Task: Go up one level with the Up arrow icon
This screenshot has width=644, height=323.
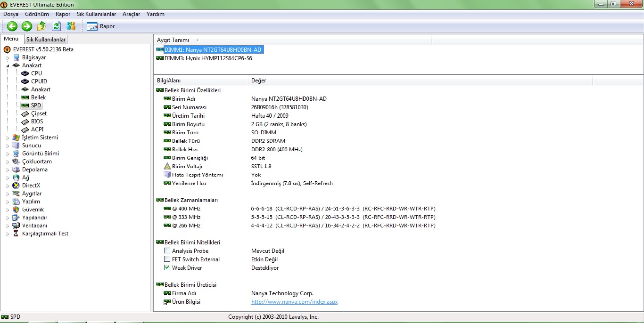Action: point(41,26)
